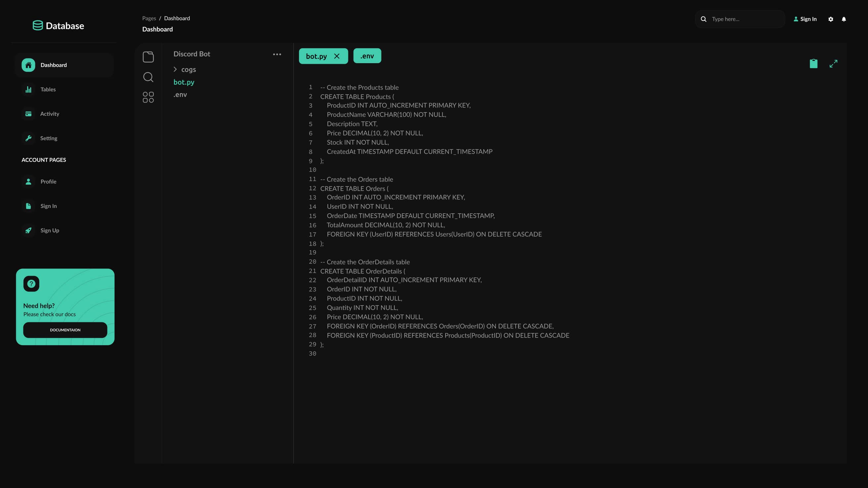The image size is (868, 488).
Task: Click the DOCUMENTAION button
Action: pyautogui.click(x=65, y=330)
